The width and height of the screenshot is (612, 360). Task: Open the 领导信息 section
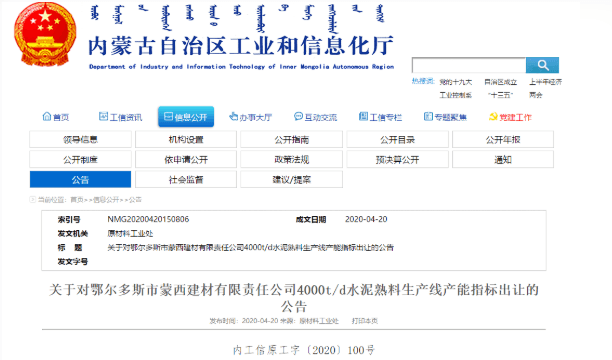pos(80,139)
